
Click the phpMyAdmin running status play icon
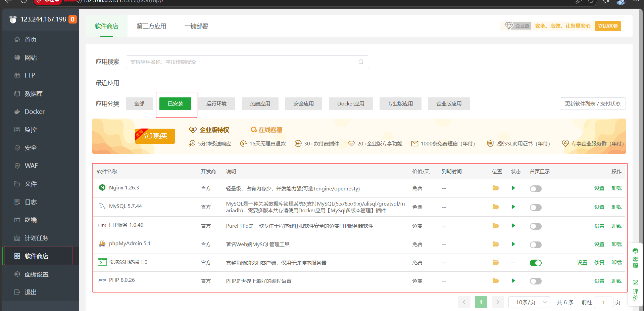[513, 244]
